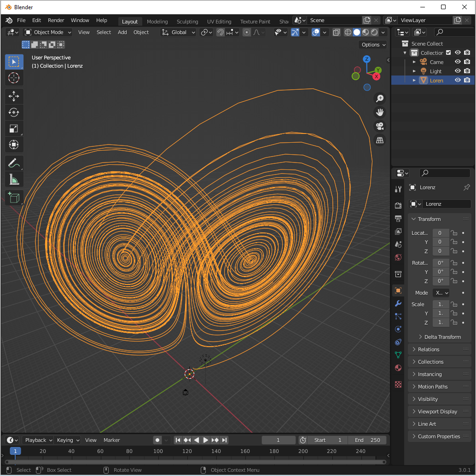Open the Modifiers wrench tab
Viewport: 476px width, 476px height.
398,303
